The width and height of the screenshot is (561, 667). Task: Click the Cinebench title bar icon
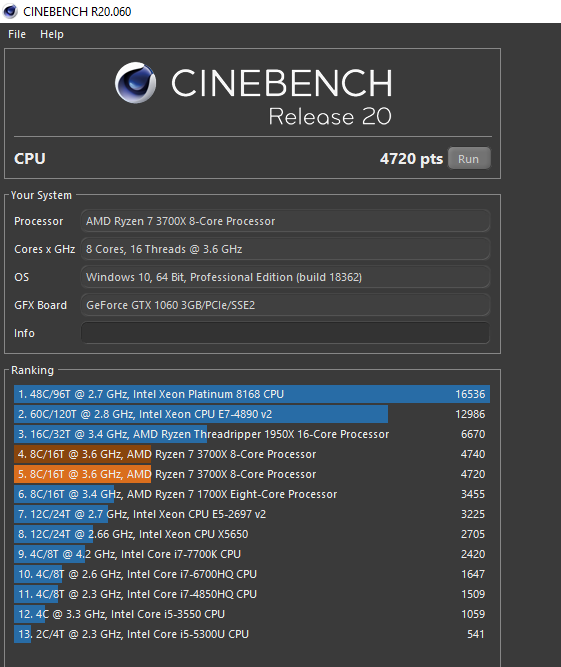10,11
